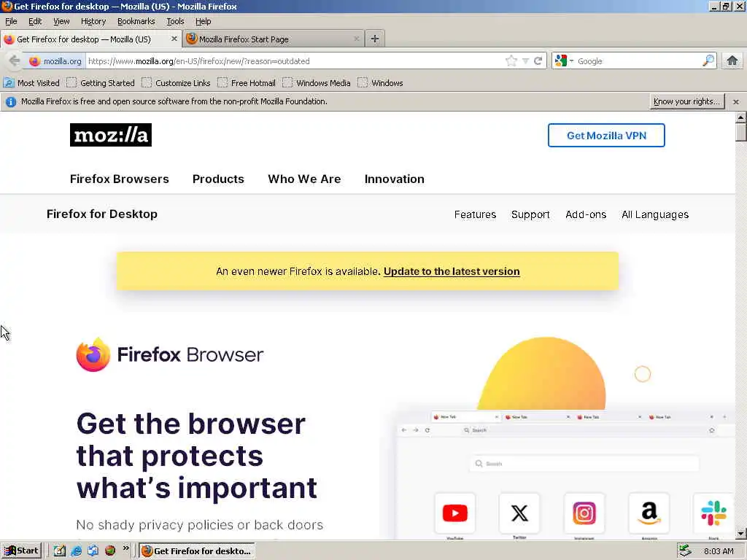Open a new tab with plus button
This screenshot has height=560, width=747.
[375, 39]
